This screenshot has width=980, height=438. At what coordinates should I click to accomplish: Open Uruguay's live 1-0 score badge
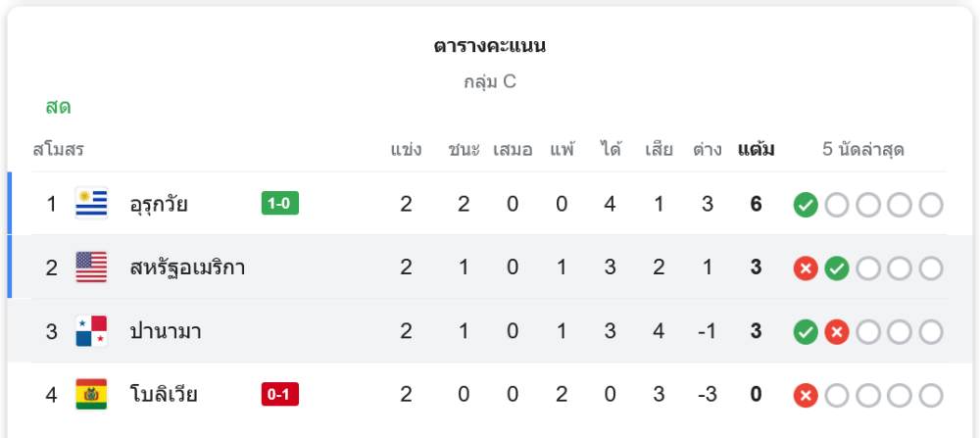280,204
